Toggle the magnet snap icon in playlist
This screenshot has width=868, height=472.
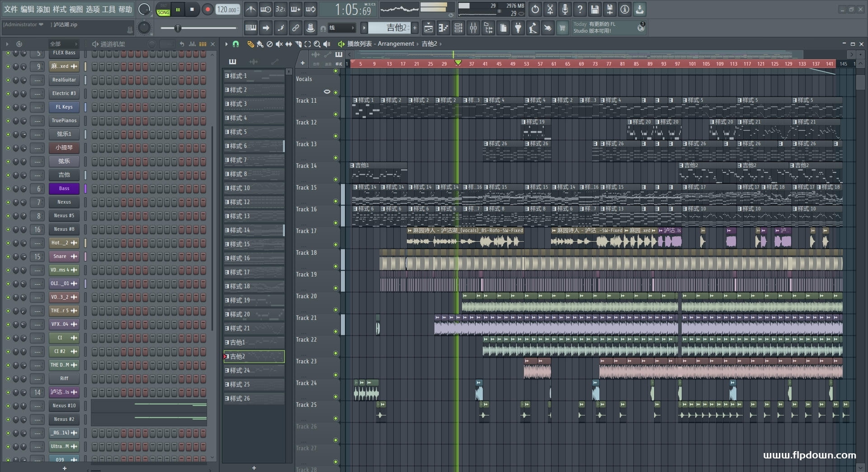click(236, 44)
